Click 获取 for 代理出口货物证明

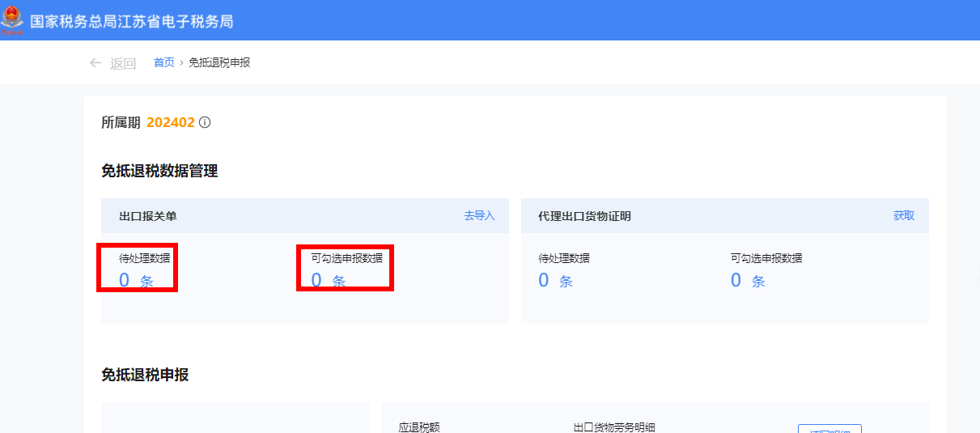(904, 216)
